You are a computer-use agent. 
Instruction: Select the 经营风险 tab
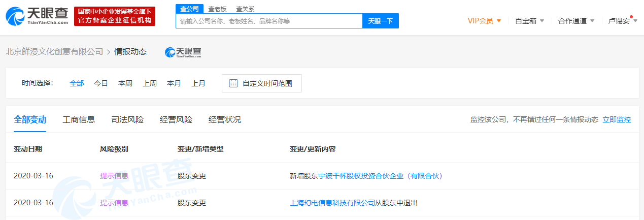[176, 120]
